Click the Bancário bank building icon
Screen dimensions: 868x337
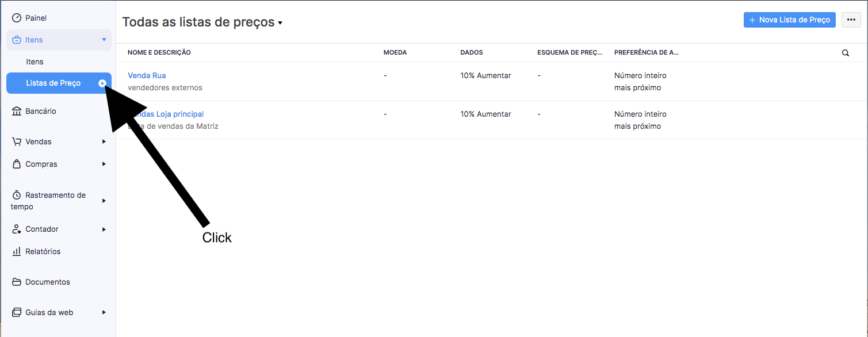tap(17, 111)
